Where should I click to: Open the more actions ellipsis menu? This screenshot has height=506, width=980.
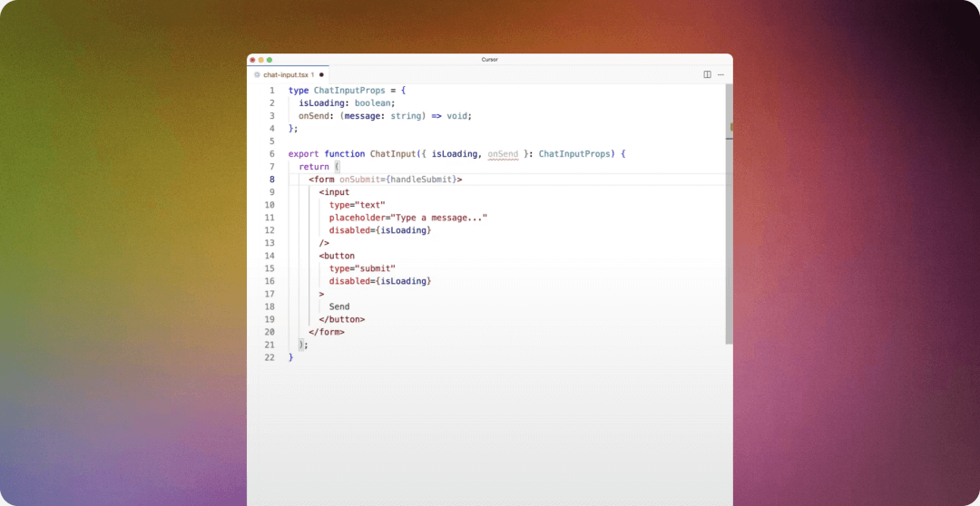click(x=720, y=74)
